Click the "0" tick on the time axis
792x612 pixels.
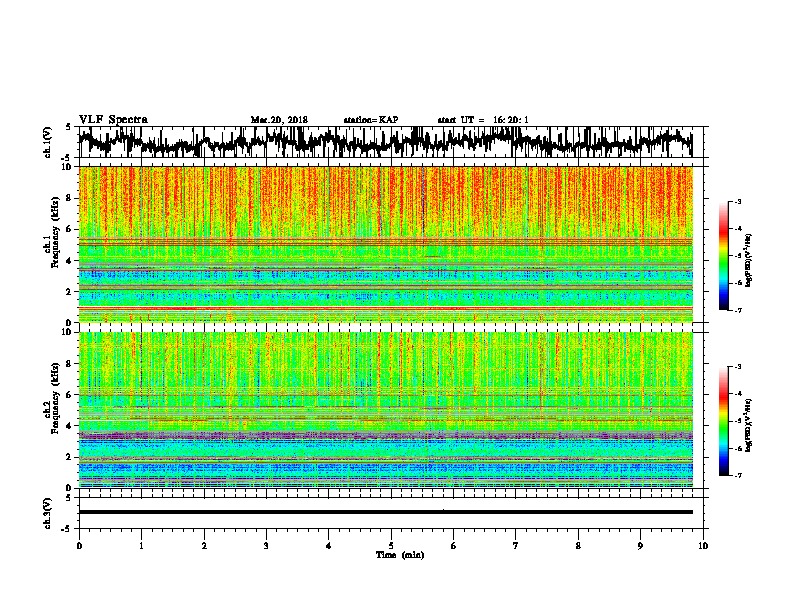(79, 546)
